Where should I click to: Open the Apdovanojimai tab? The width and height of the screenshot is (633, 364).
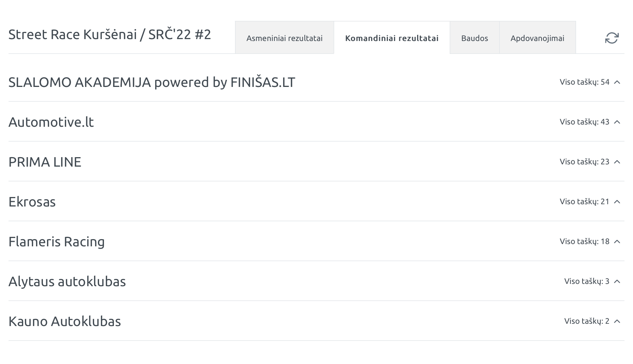click(537, 38)
